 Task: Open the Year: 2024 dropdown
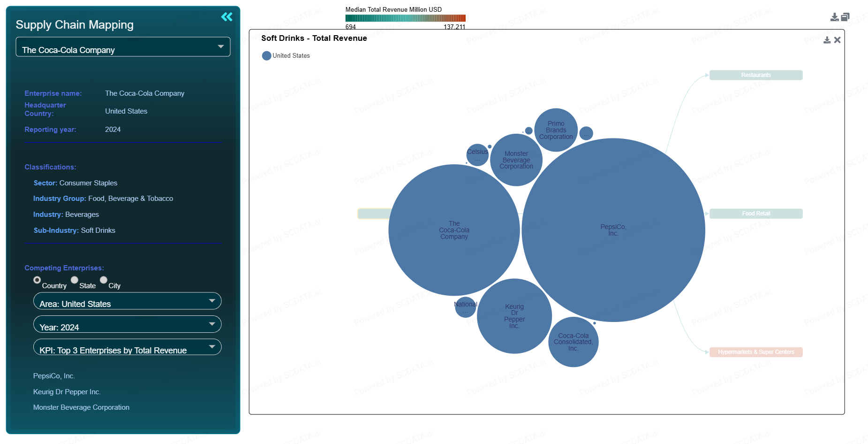pyautogui.click(x=127, y=324)
